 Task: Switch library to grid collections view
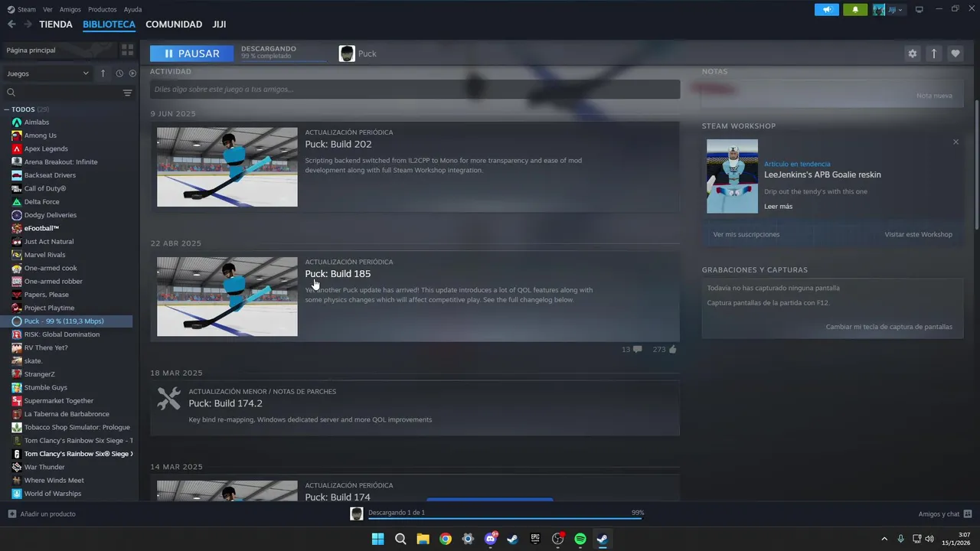[127, 50]
